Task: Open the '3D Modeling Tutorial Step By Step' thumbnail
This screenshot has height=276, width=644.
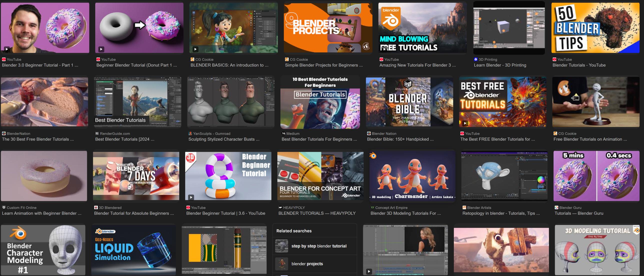Action: tap(597, 250)
